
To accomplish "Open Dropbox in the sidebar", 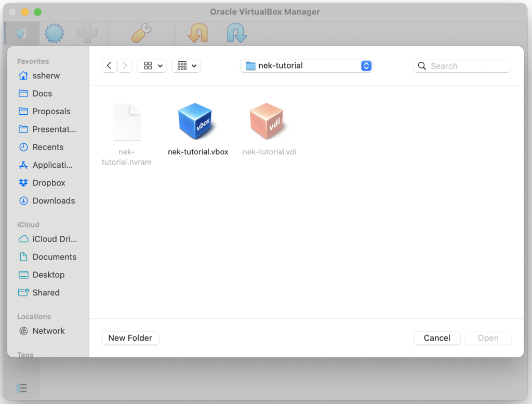I will 48,183.
